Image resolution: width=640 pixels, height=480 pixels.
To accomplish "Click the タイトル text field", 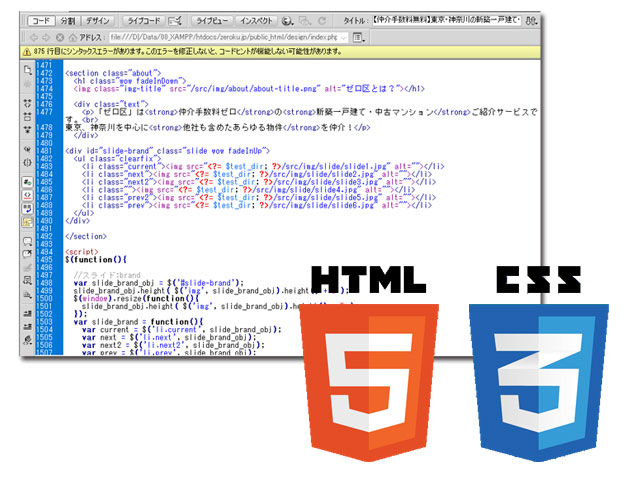I will 447,20.
